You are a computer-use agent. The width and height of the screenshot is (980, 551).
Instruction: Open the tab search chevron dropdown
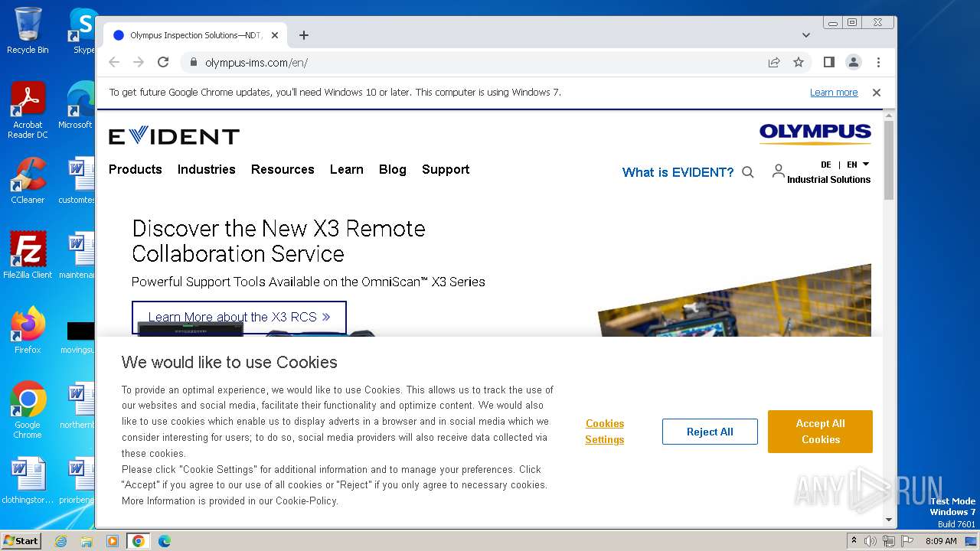(805, 35)
